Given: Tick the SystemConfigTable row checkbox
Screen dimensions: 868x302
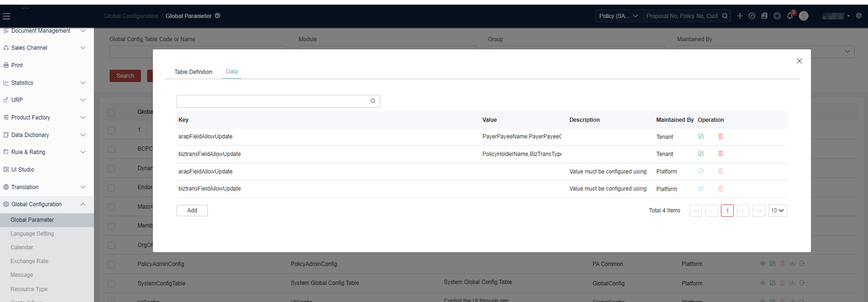Looking at the screenshot, I should 111,284.
